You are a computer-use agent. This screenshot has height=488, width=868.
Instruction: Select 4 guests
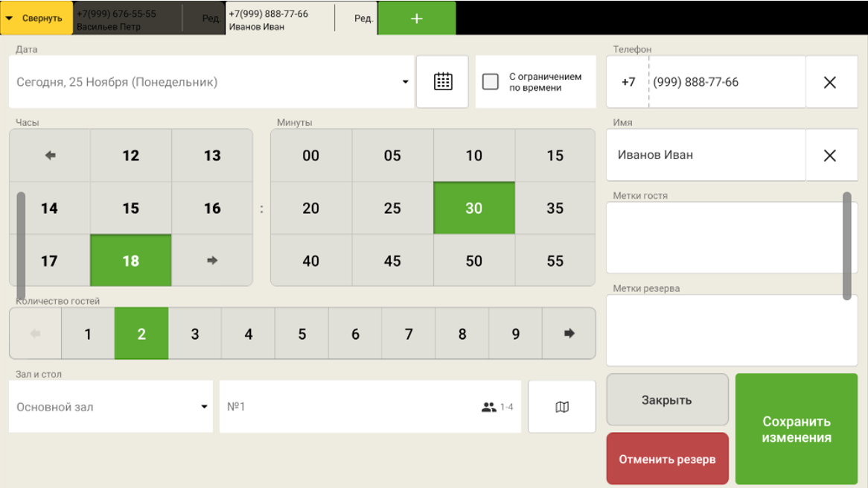tap(249, 334)
